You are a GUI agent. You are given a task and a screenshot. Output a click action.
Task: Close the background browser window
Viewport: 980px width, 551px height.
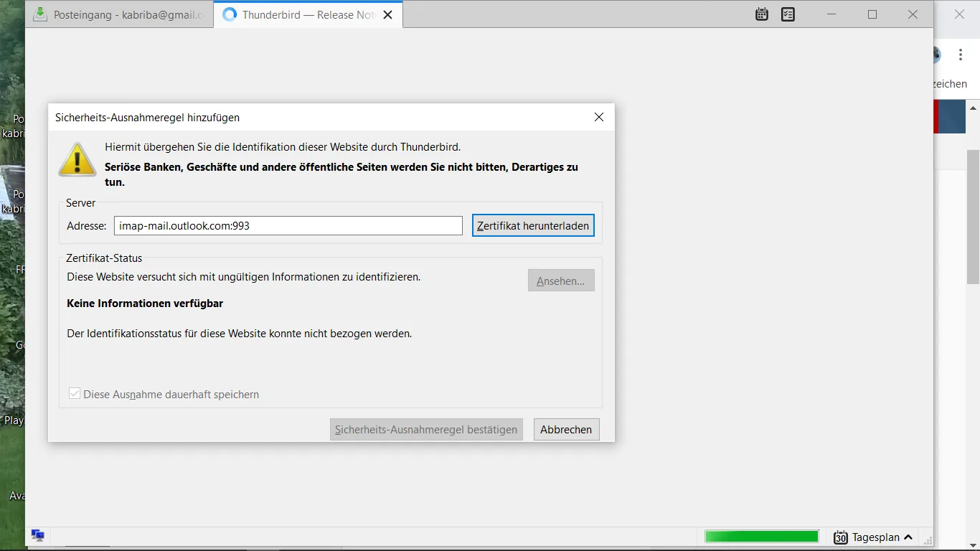(959, 14)
